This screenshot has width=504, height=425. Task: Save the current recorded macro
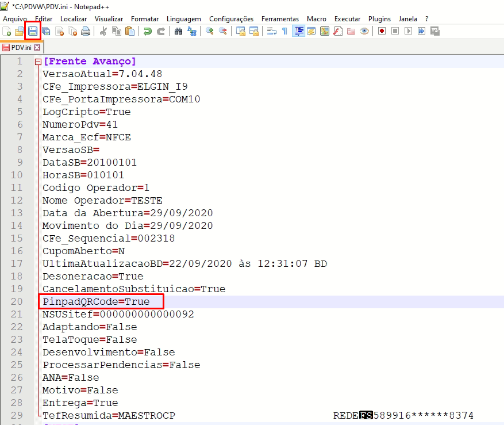[435, 31]
